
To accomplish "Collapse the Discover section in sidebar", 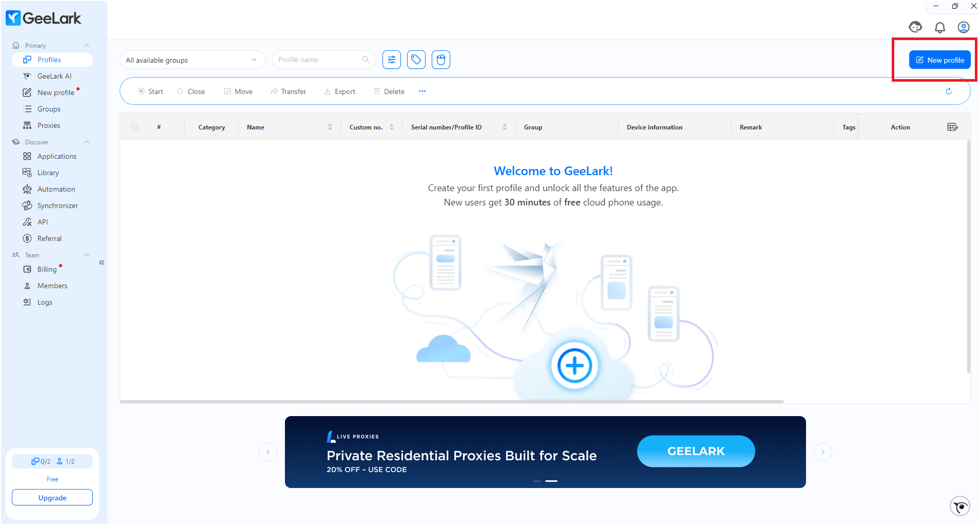I will coord(87,142).
